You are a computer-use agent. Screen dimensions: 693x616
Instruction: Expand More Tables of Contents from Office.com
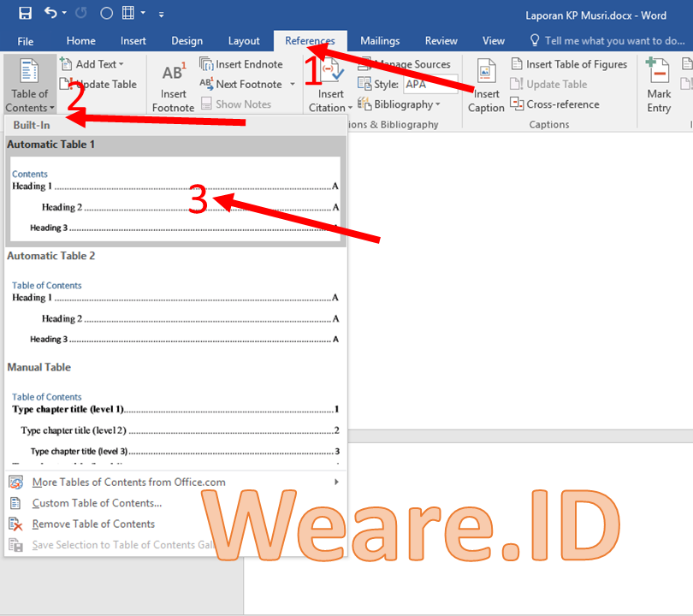(128, 483)
